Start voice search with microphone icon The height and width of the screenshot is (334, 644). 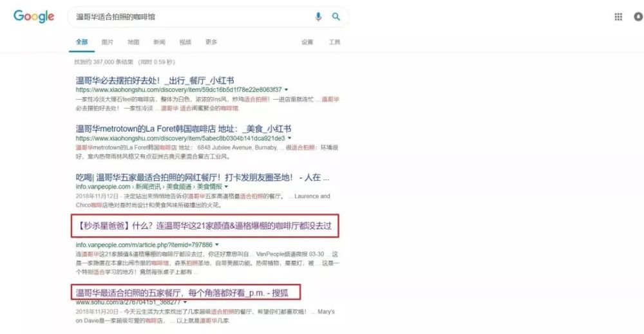tap(318, 17)
